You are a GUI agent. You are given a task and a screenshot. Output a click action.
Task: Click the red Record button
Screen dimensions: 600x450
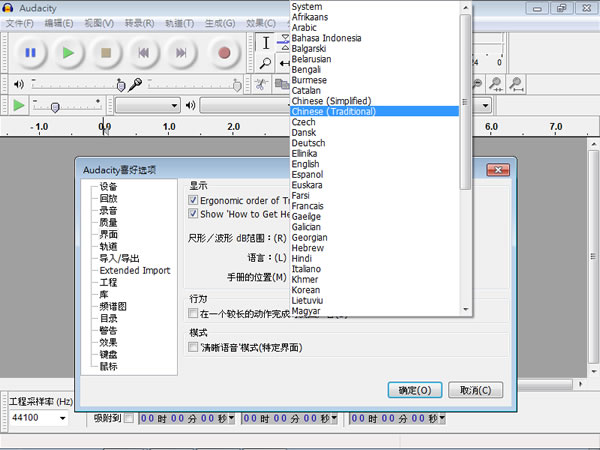pos(224,52)
